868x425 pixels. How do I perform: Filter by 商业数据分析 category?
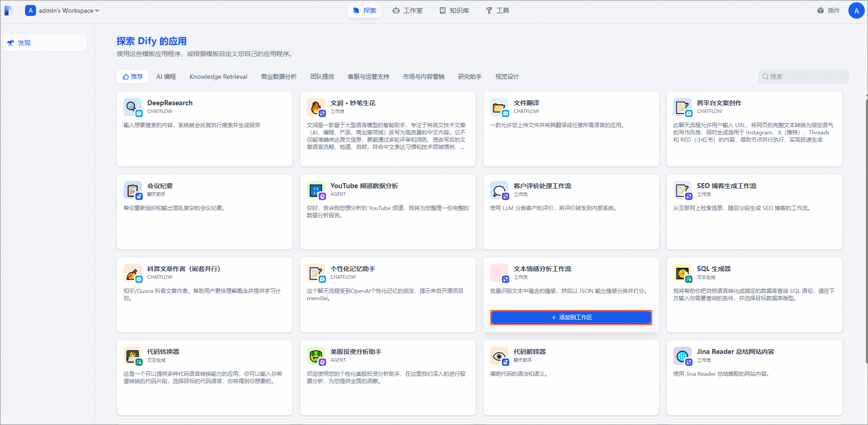click(x=279, y=77)
